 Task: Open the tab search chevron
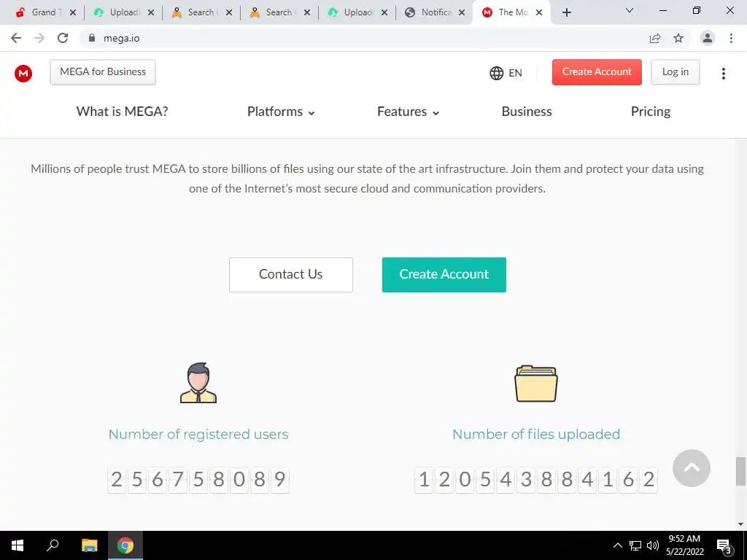tap(630, 10)
